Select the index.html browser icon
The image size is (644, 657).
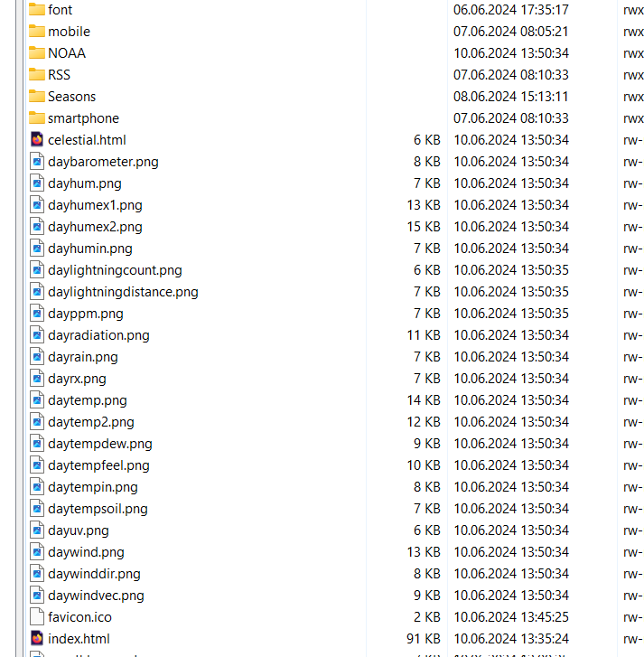[36, 638]
